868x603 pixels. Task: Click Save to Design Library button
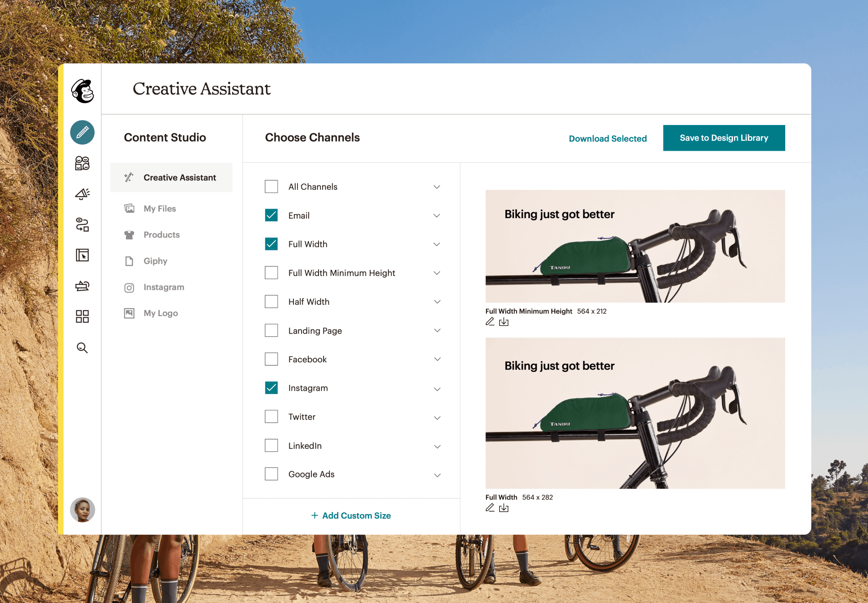(724, 138)
